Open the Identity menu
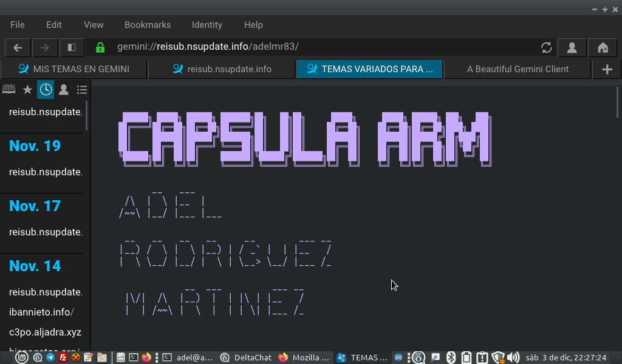 point(207,25)
